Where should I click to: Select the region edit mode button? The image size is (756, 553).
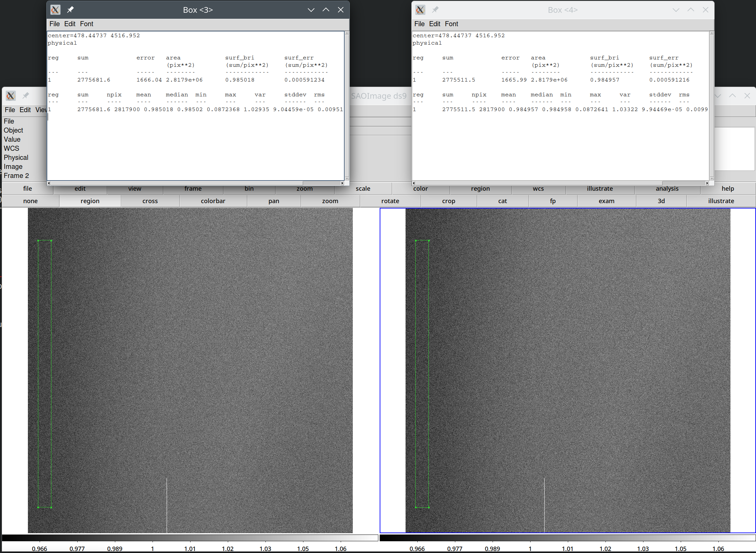[x=90, y=201]
